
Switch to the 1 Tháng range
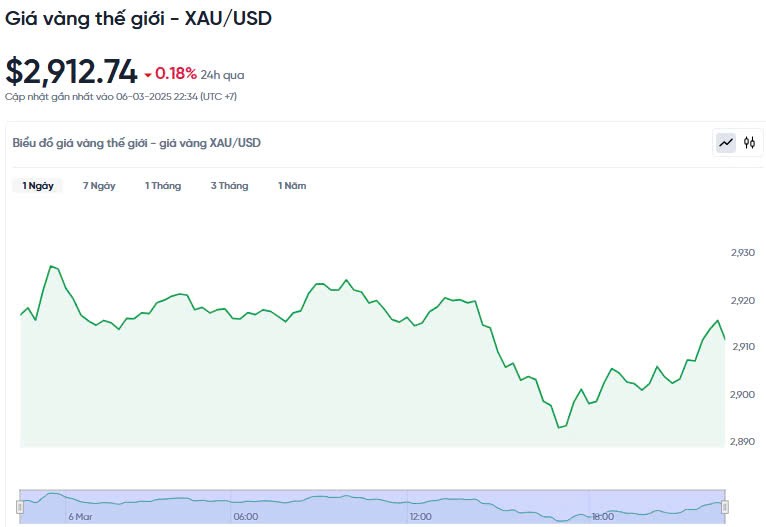[163, 186]
